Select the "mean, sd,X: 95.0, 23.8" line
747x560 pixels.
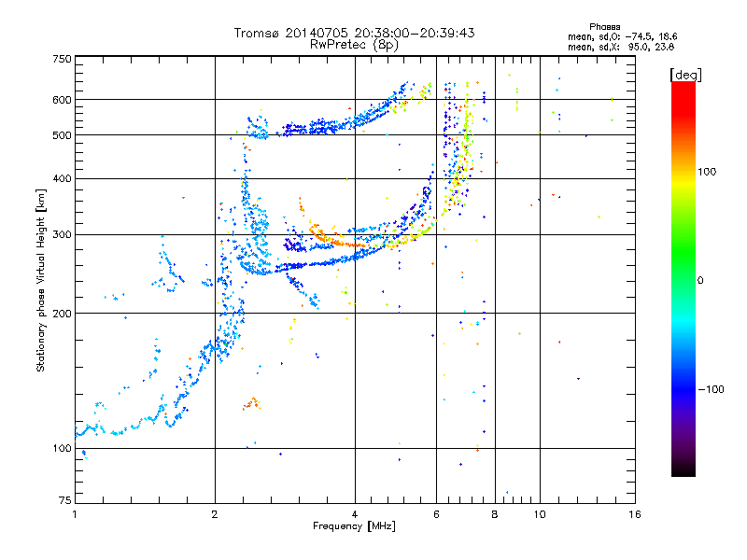pyautogui.click(x=621, y=47)
